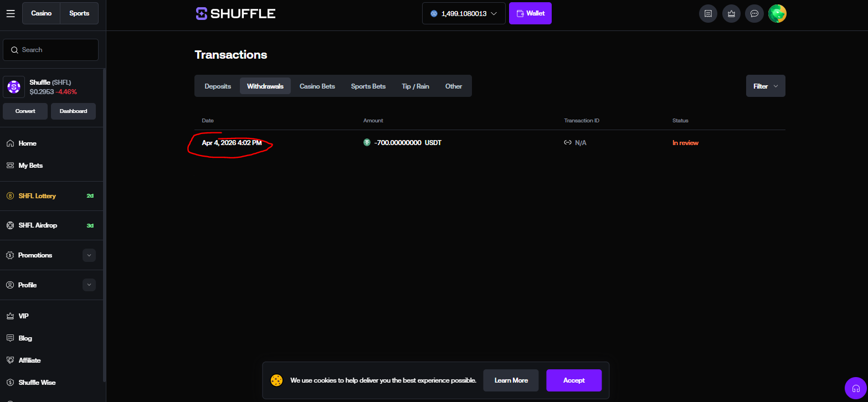Click the -700.00000000 USDT amount

[x=408, y=143]
